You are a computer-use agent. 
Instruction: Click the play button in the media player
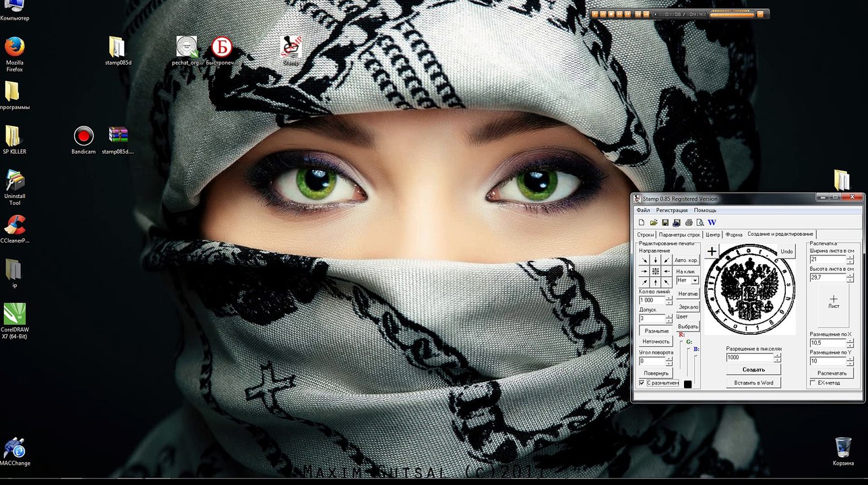[x=595, y=13]
